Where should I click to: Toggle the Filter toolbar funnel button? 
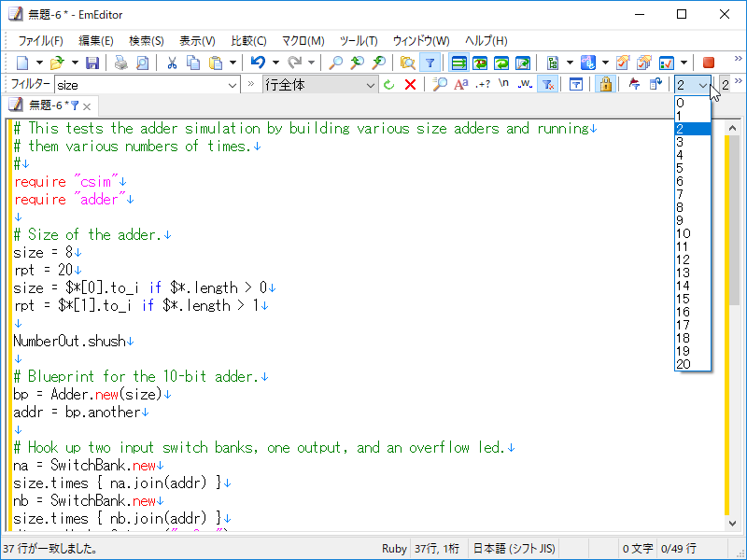430,63
